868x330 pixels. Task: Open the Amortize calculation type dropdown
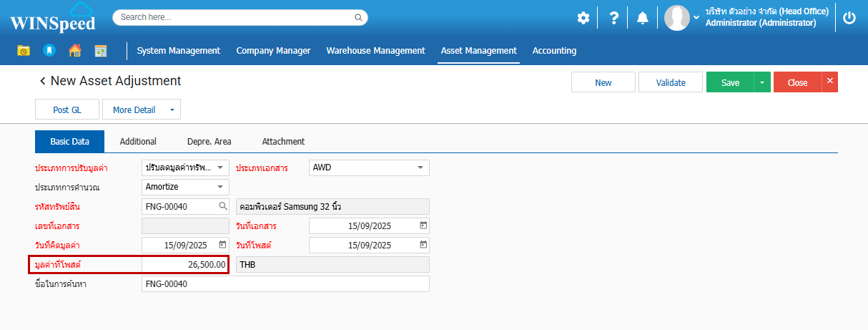point(220,187)
